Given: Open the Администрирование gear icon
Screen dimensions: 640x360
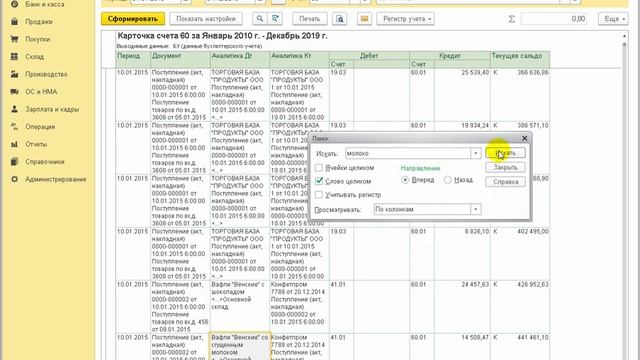Looking at the screenshot, I should click(14, 180).
